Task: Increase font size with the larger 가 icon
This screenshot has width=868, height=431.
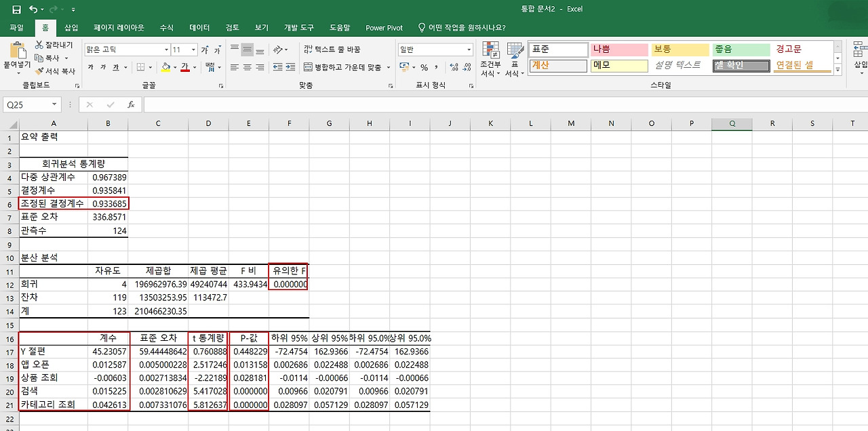Action: coord(205,50)
